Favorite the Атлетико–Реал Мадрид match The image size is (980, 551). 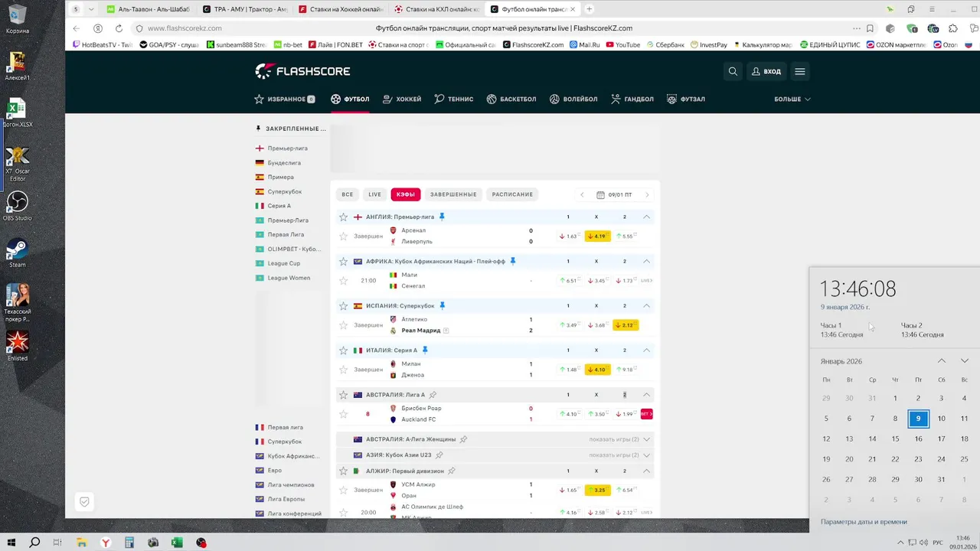[344, 325]
